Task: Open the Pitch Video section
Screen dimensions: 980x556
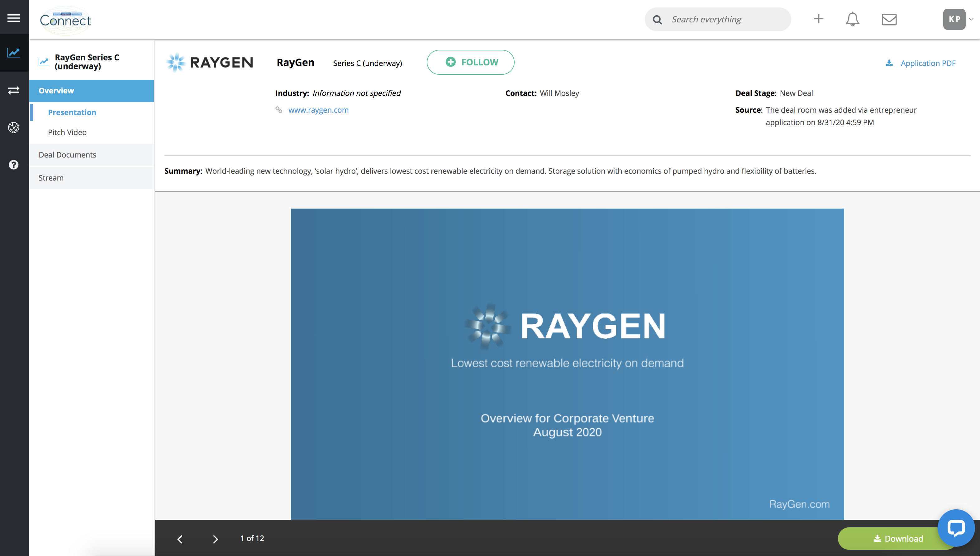Action: [x=67, y=132]
